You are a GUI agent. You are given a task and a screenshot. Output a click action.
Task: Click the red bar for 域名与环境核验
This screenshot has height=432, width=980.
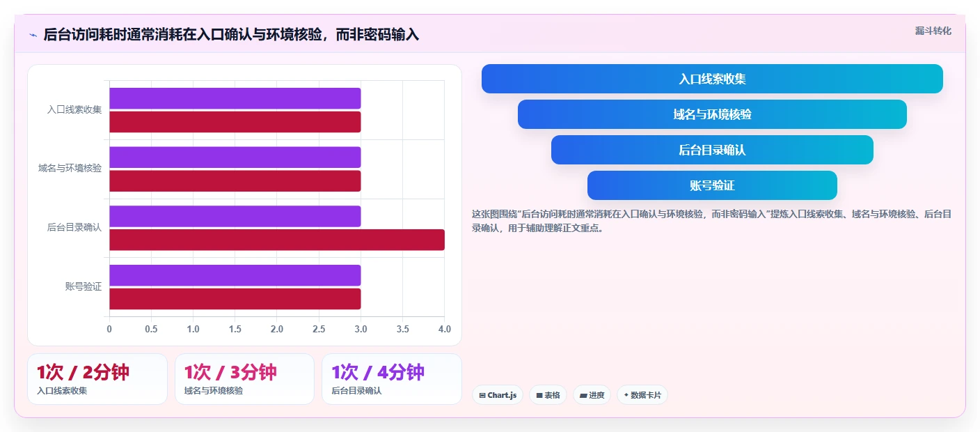tap(235, 181)
